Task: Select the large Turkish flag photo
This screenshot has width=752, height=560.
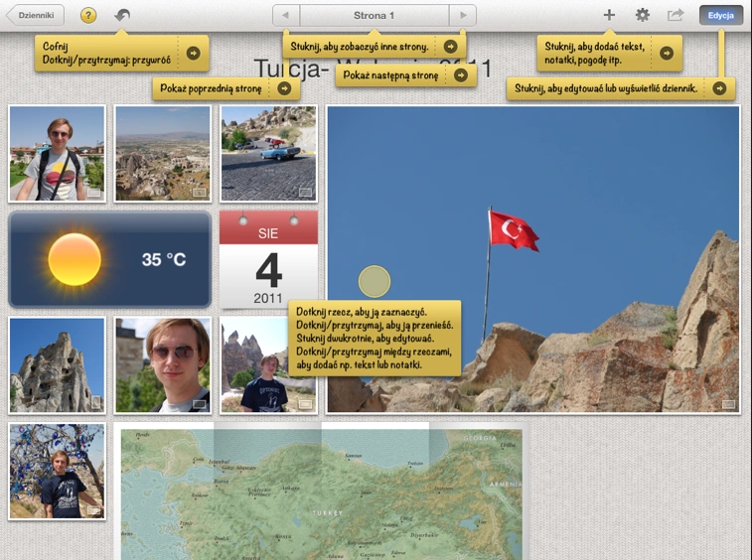Action: point(533,259)
